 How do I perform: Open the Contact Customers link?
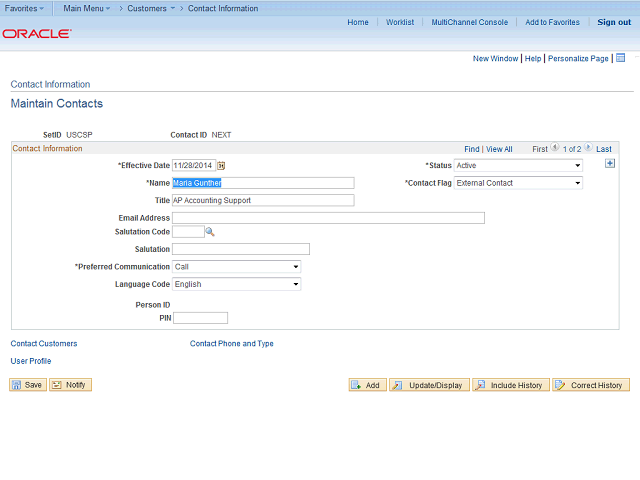click(44, 344)
